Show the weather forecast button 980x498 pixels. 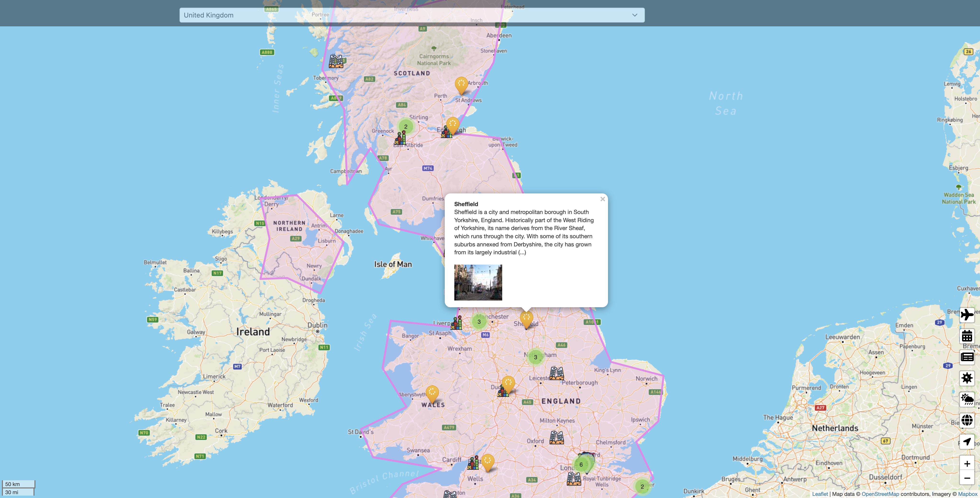tap(967, 399)
